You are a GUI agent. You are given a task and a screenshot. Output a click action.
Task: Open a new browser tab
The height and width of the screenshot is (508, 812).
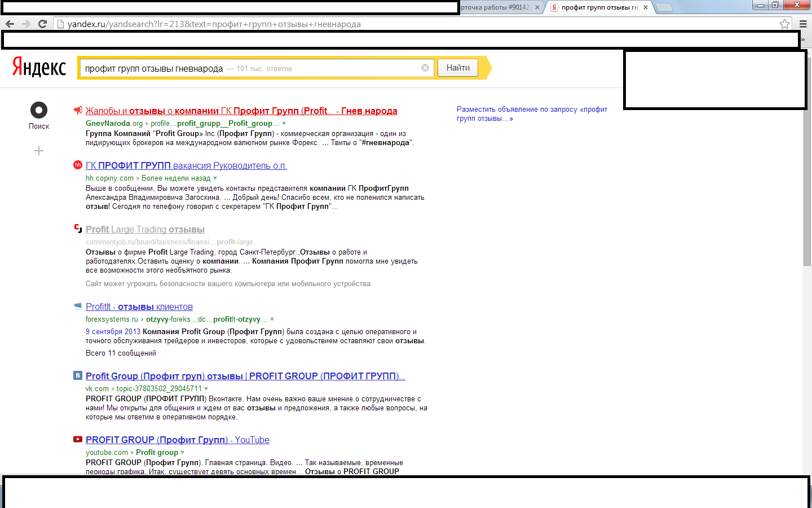pyautogui.click(x=664, y=7)
